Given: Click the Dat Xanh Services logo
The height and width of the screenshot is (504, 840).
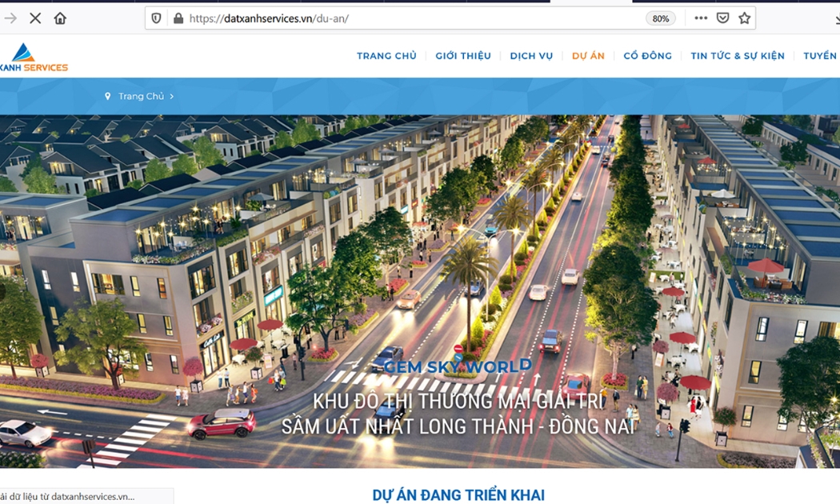Looking at the screenshot, I should click(34, 58).
